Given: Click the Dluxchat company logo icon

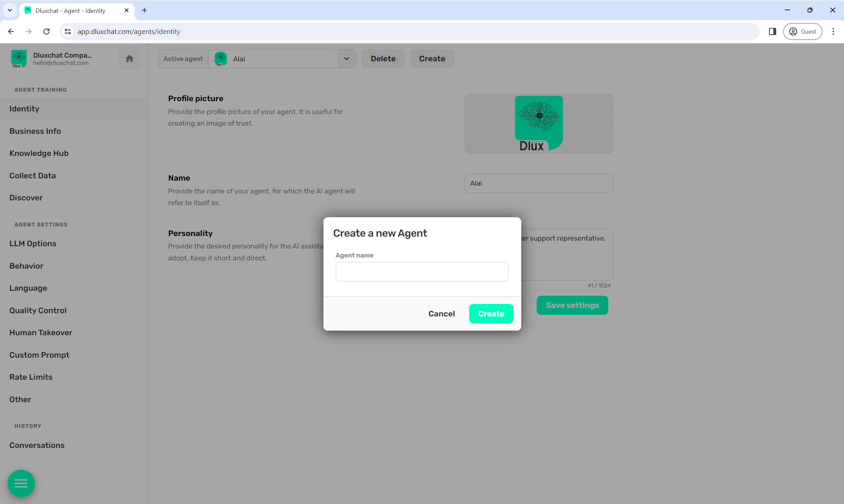Looking at the screenshot, I should [x=19, y=58].
